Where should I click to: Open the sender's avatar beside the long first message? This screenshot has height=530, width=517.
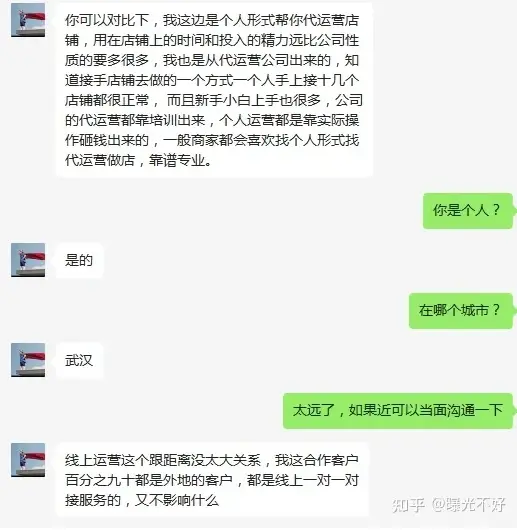pos(28,20)
